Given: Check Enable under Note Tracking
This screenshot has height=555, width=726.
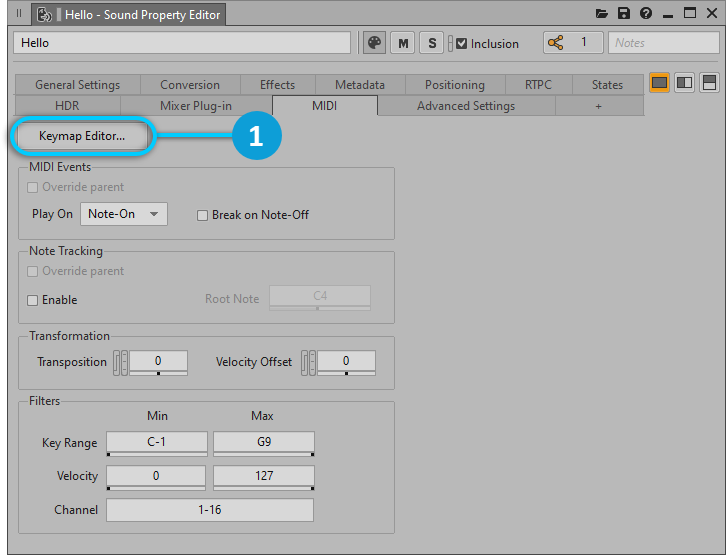Looking at the screenshot, I should [33, 300].
